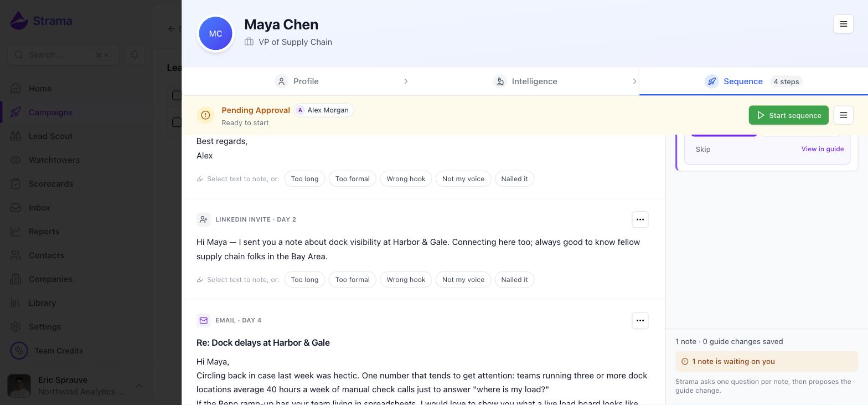Tag LinkedIn invite as Wrong hook
Viewport: 868px width, 405px height.
pos(406,280)
